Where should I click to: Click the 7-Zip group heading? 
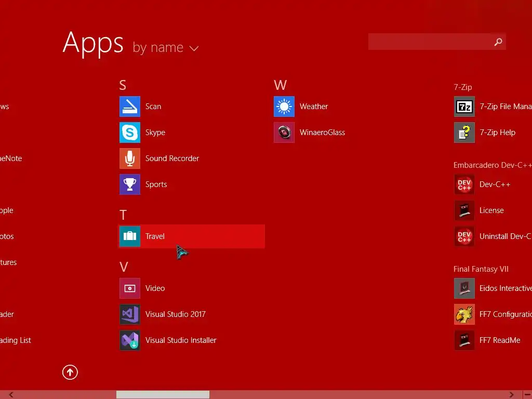[x=463, y=87]
